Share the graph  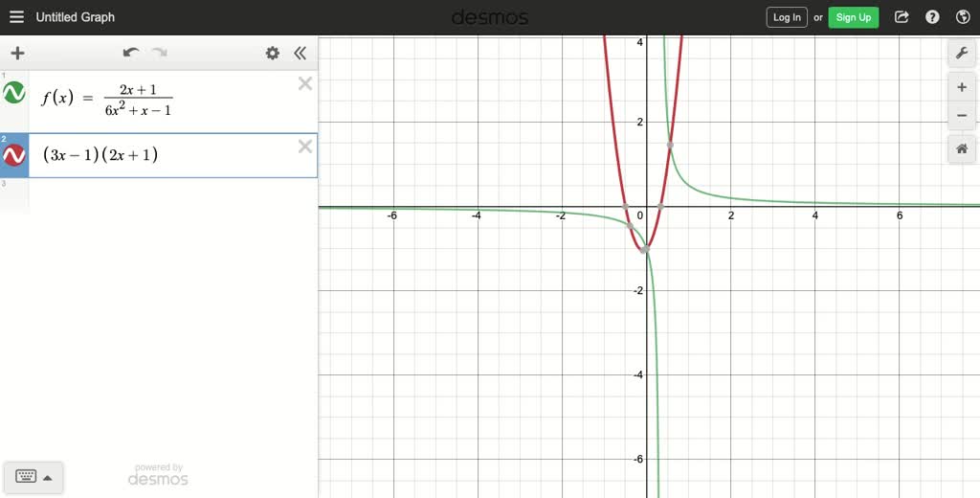tap(902, 17)
